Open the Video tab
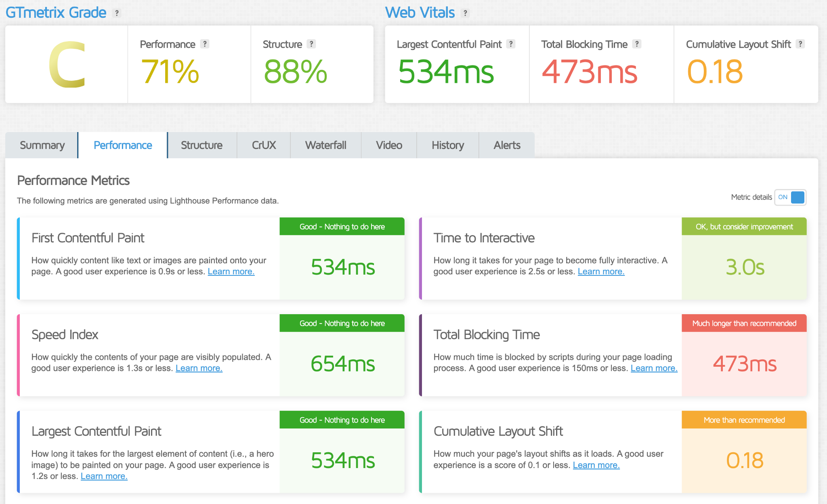827x504 pixels. coord(389,145)
